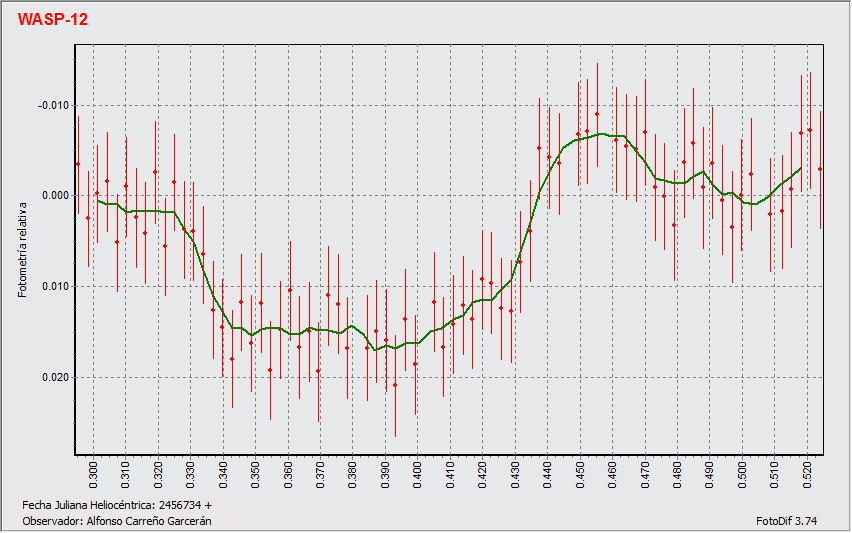Click the WASP-12 chart title
The width and height of the screenshot is (852, 533).
coord(54,19)
